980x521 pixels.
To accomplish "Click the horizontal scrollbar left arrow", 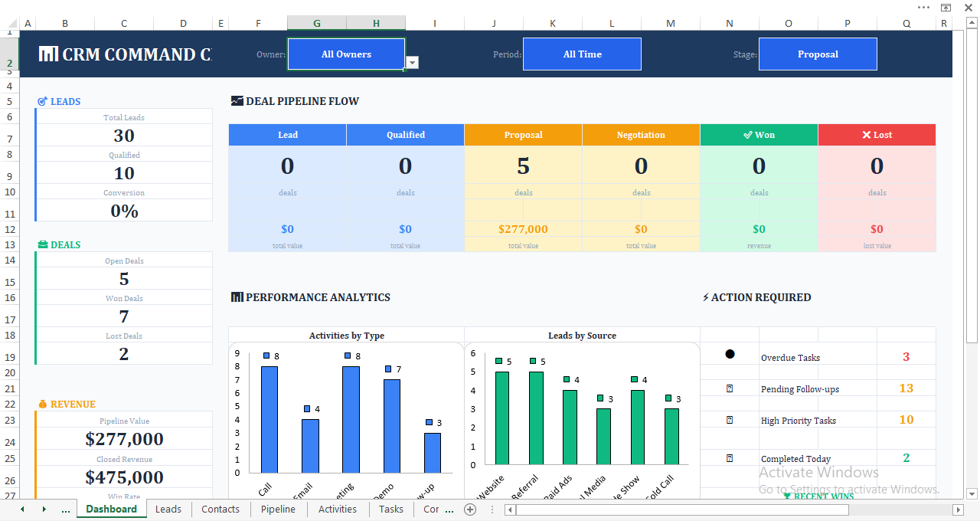I will tap(510, 510).
